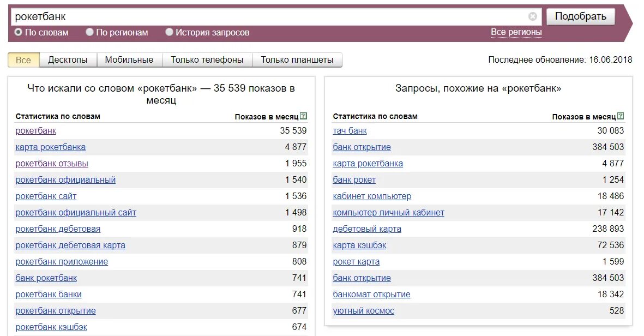Viewport: 644px width, 336px height.
Task: Select the 'По регионам' radio button
Action: click(x=89, y=32)
